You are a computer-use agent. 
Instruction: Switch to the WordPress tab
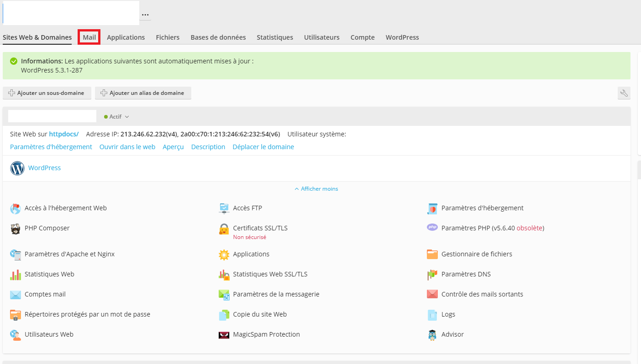coord(402,37)
